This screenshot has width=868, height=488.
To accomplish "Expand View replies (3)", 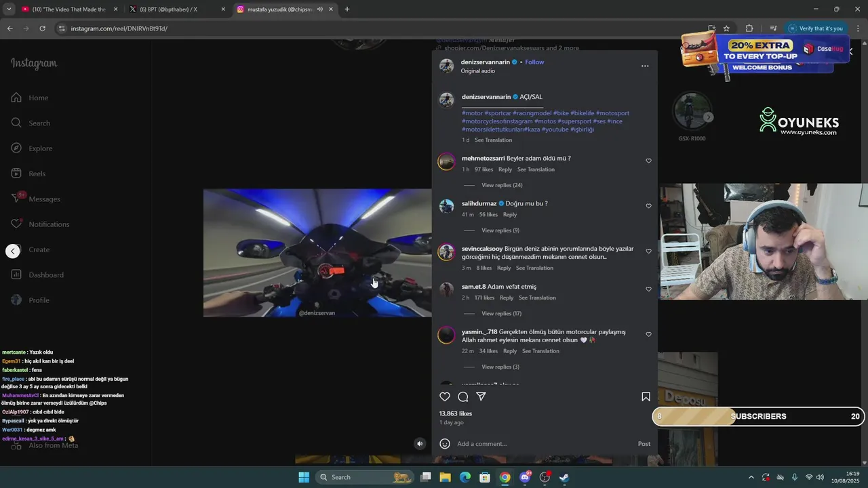I will coord(500,367).
